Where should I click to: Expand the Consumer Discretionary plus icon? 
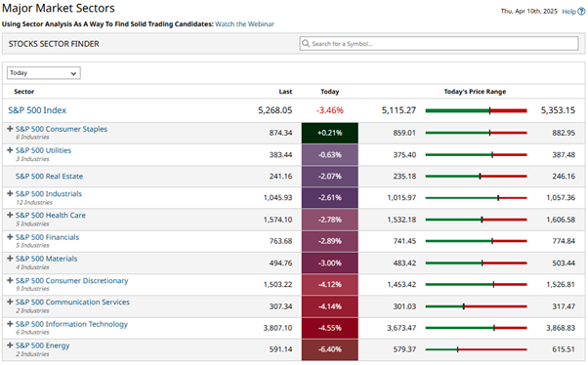pyautogui.click(x=10, y=280)
